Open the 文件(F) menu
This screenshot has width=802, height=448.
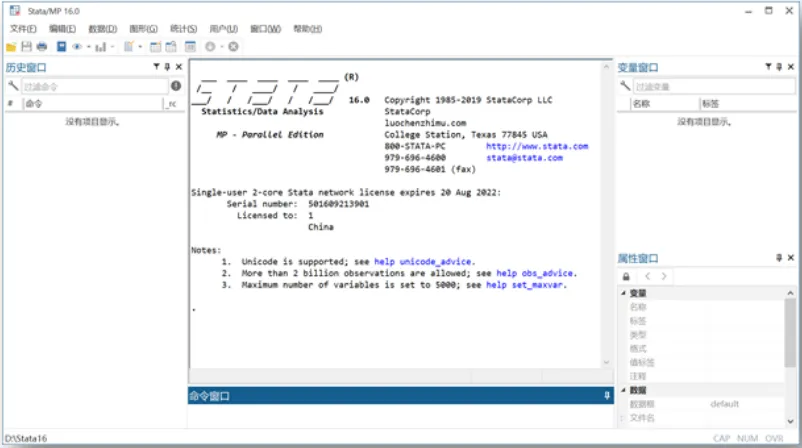tap(23, 29)
